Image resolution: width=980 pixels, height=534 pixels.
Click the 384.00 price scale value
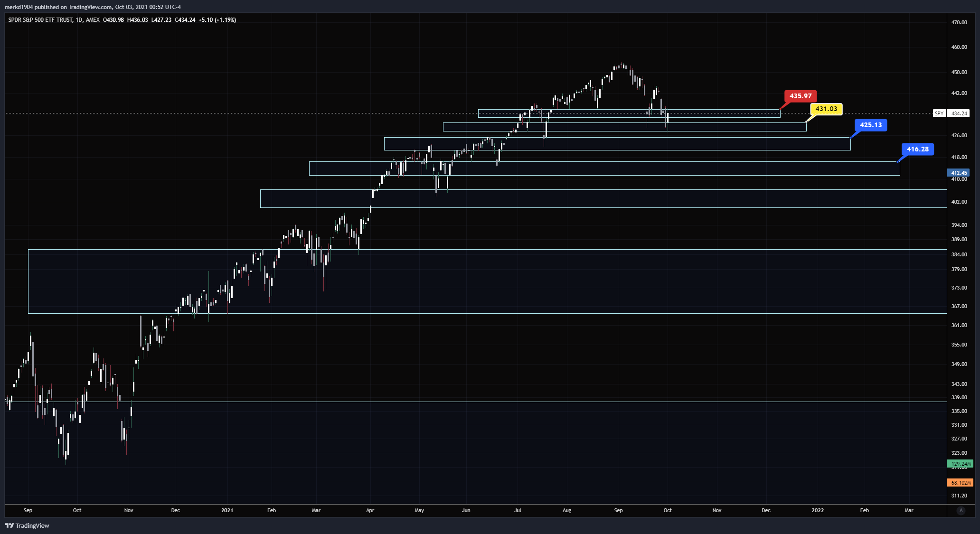[959, 254]
